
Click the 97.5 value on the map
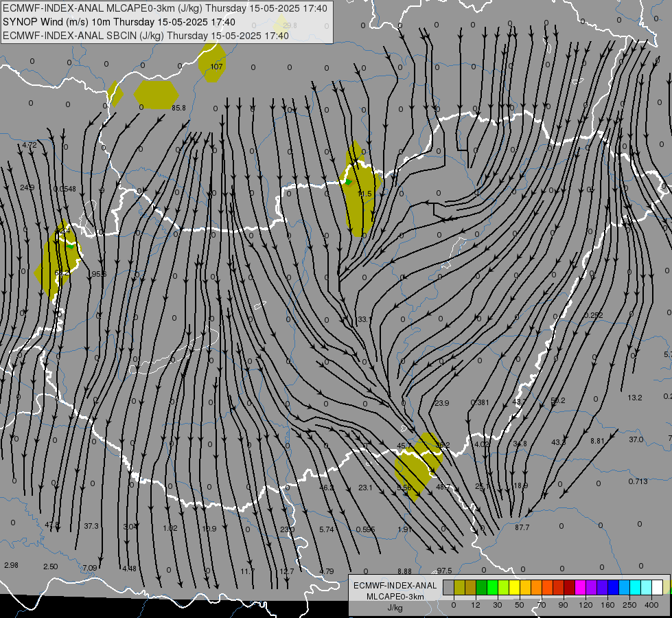(x=444, y=571)
